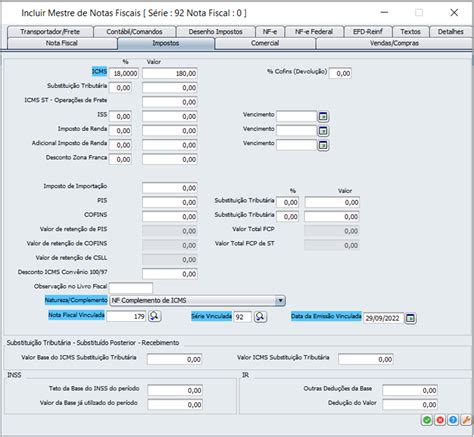Open the Comercial tab
This screenshot has width=474, height=437.
pos(265,43)
